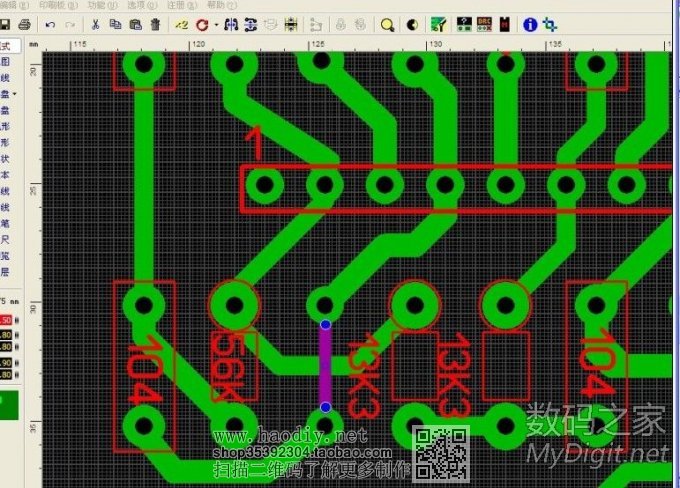Click the Save floppy disk icon
The width and height of the screenshot is (680, 488).
[7, 24]
